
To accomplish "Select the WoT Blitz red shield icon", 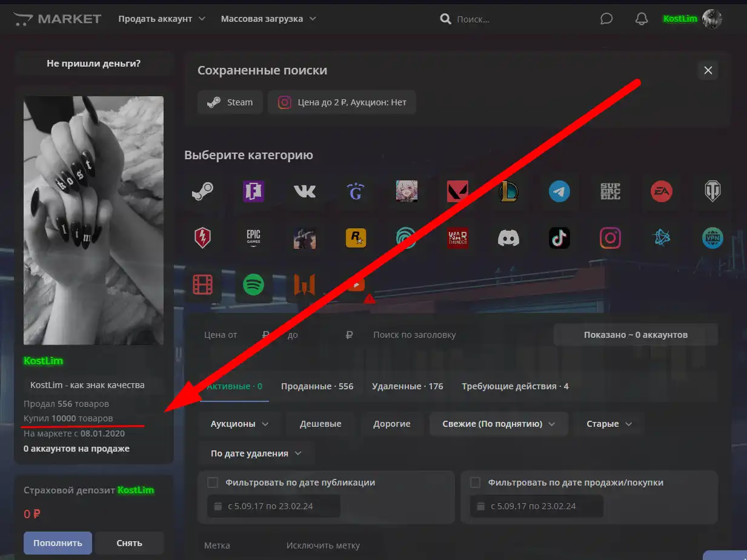I will pyautogui.click(x=202, y=238).
